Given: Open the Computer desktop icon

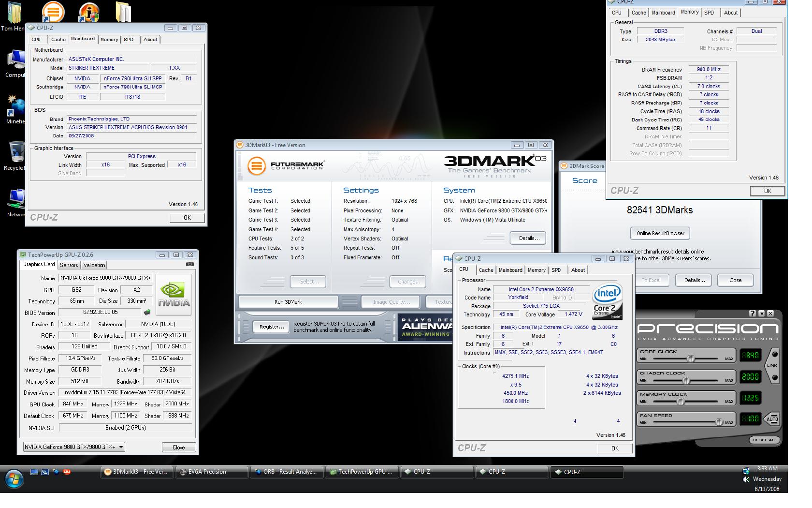Looking at the screenshot, I should click(x=15, y=64).
